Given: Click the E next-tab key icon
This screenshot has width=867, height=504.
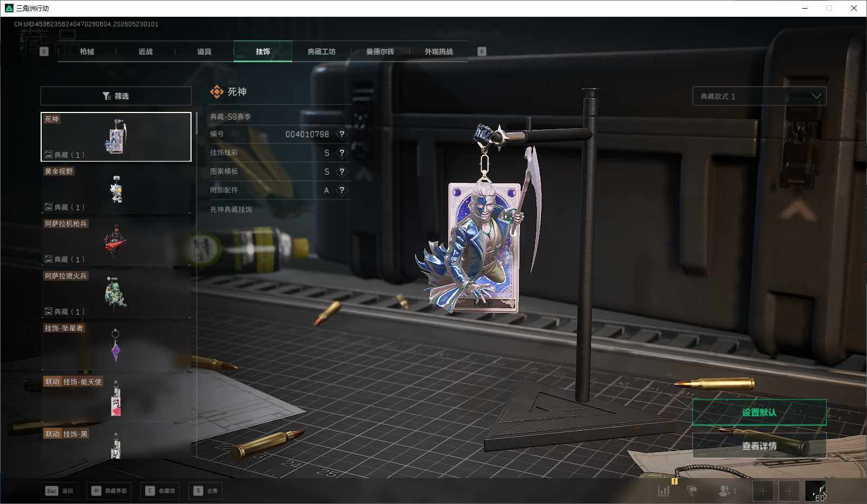Looking at the screenshot, I should tap(482, 51).
